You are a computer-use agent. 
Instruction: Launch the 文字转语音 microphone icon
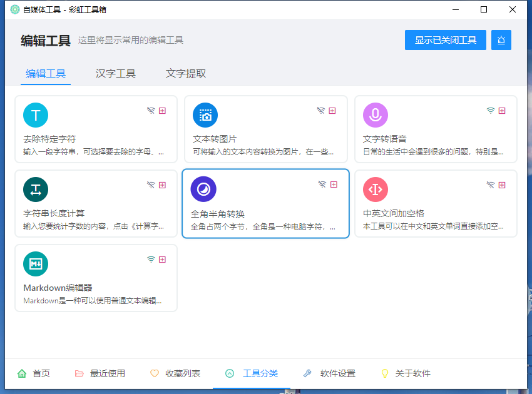pyautogui.click(x=376, y=115)
